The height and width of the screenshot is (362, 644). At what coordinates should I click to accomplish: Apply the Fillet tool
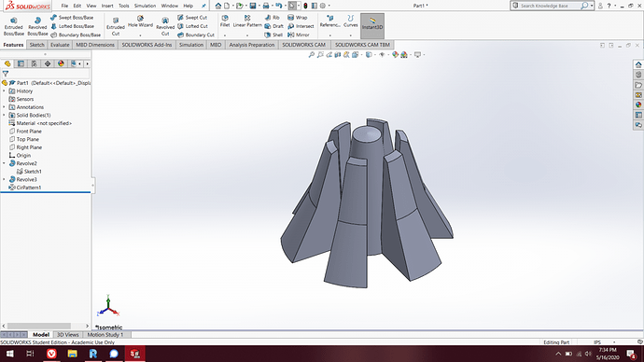click(225, 21)
